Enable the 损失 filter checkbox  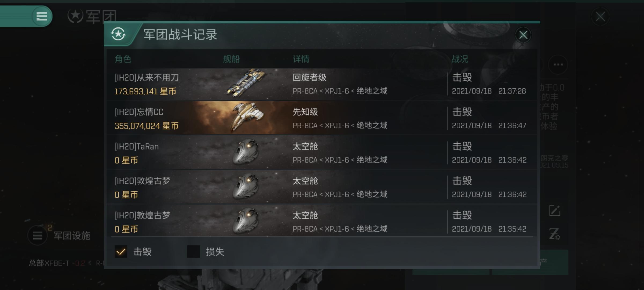tap(193, 252)
